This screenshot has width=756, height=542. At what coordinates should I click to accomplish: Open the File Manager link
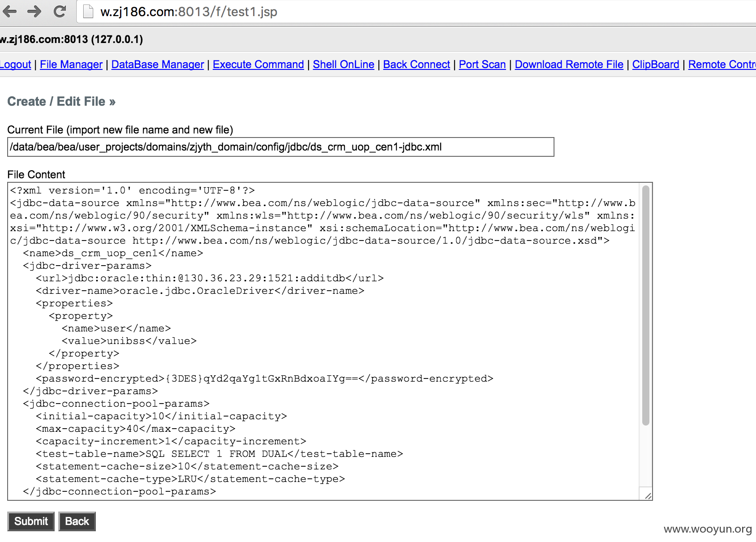(71, 65)
